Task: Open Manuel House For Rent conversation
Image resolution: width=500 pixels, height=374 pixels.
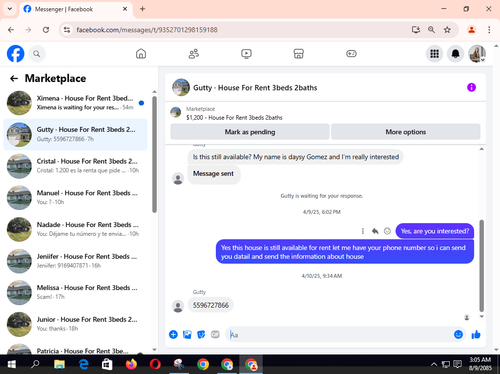Action: point(75,198)
